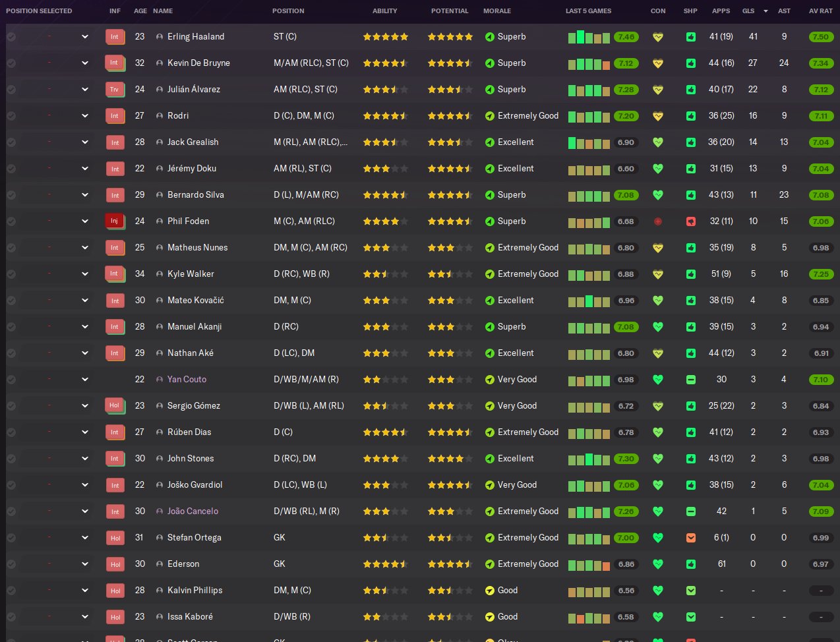
Task: Click the morale icon for Joško Gvardiol
Action: coord(489,485)
